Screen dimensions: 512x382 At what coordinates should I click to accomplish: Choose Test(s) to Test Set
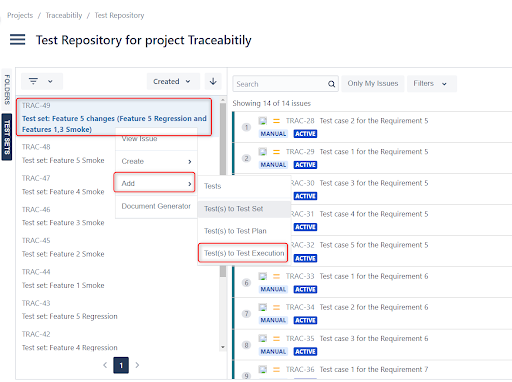(x=244, y=209)
